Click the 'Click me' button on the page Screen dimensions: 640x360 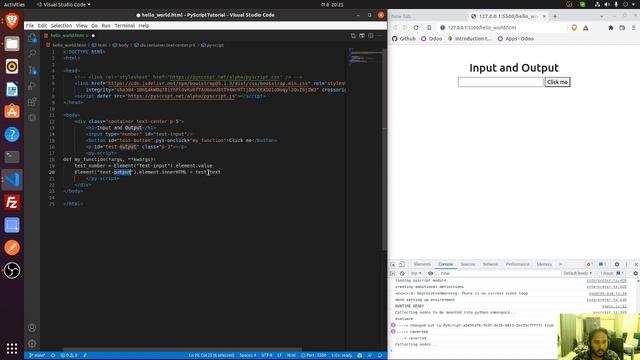[x=557, y=82]
